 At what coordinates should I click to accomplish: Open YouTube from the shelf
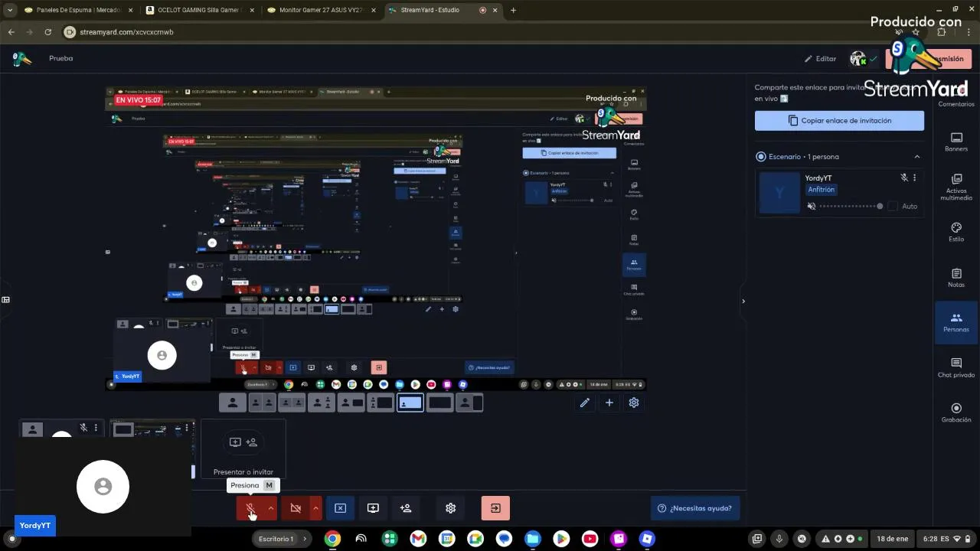(590, 539)
